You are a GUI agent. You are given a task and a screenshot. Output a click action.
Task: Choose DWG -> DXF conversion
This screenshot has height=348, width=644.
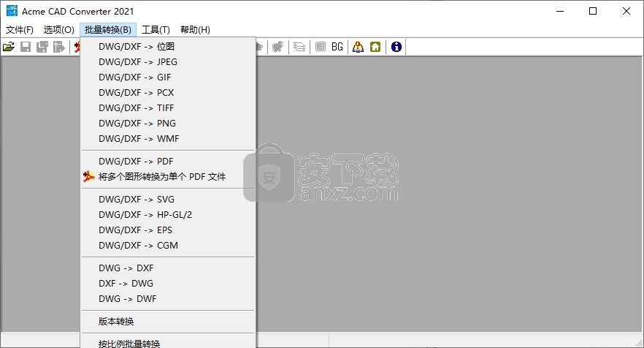[169, 268]
